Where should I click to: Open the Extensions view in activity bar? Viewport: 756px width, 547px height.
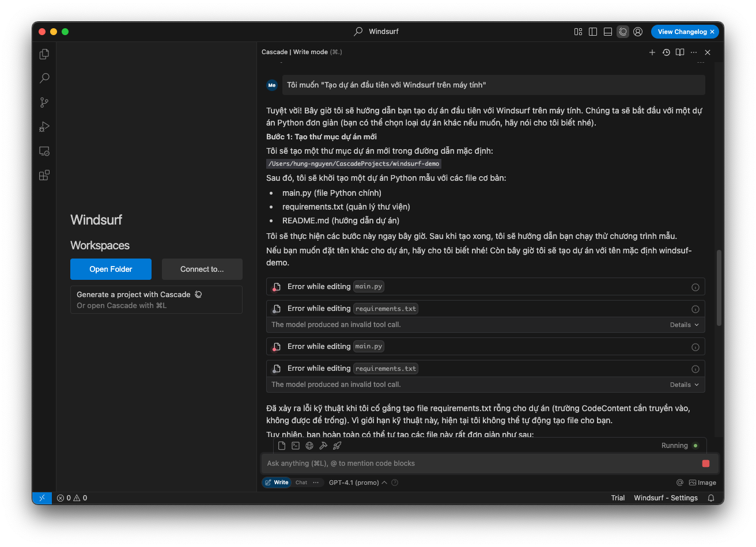pos(44,175)
